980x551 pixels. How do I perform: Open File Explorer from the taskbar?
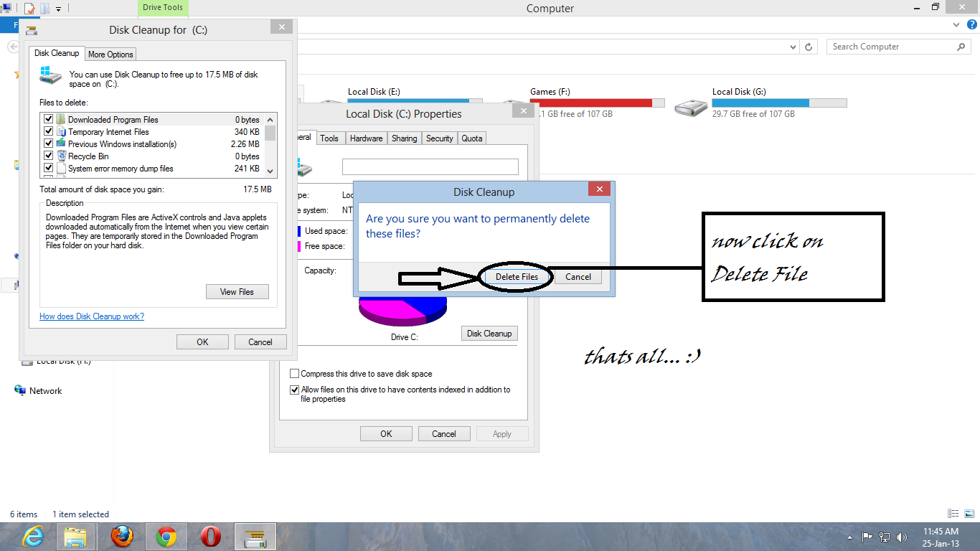[x=76, y=536]
